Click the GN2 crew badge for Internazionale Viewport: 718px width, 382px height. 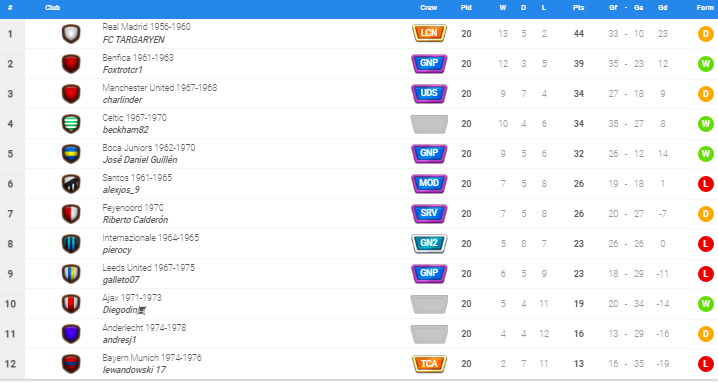(x=429, y=244)
